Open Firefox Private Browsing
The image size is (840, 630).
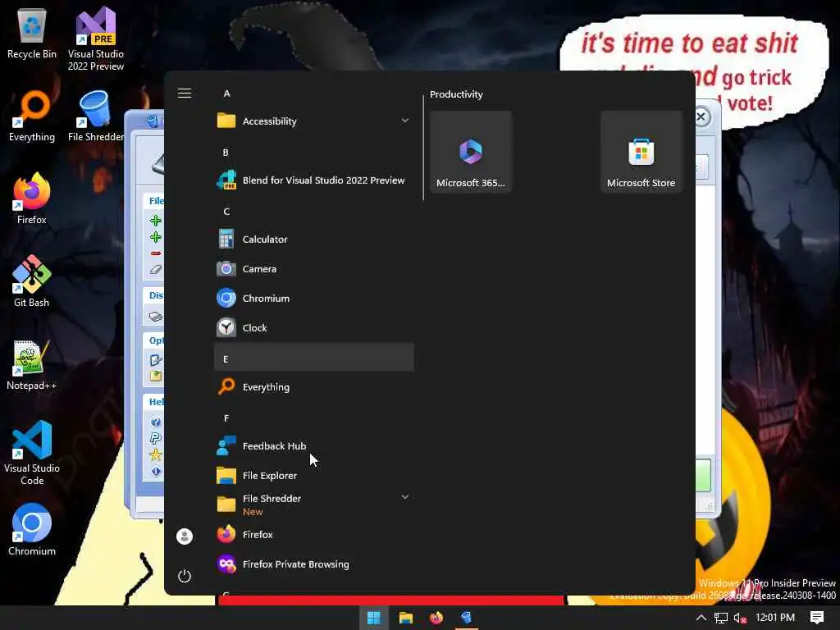tap(314, 564)
